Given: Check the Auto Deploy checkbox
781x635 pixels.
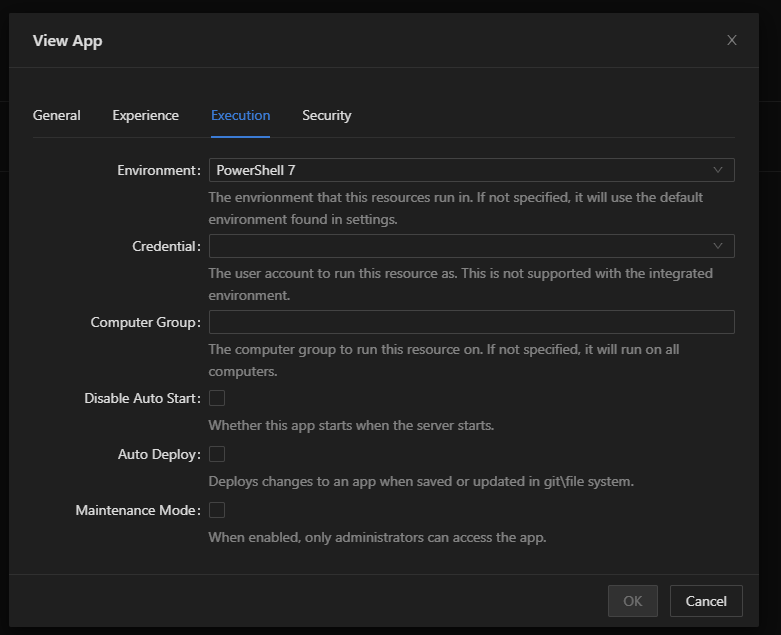Looking at the screenshot, I should pos(217,454).
